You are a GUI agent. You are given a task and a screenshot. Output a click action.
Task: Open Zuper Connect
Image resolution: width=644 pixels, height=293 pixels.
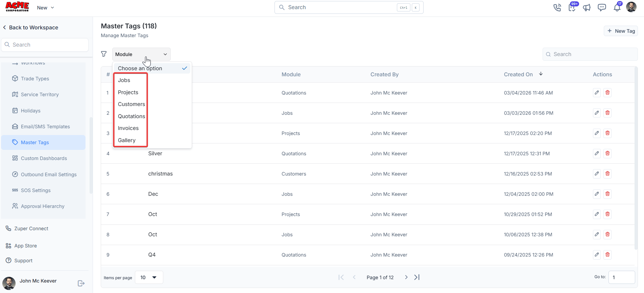click(x=27, y=229)
